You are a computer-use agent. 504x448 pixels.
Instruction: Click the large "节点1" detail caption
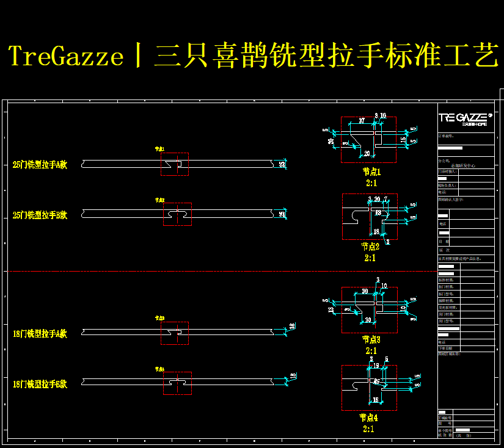pos(372,172)
